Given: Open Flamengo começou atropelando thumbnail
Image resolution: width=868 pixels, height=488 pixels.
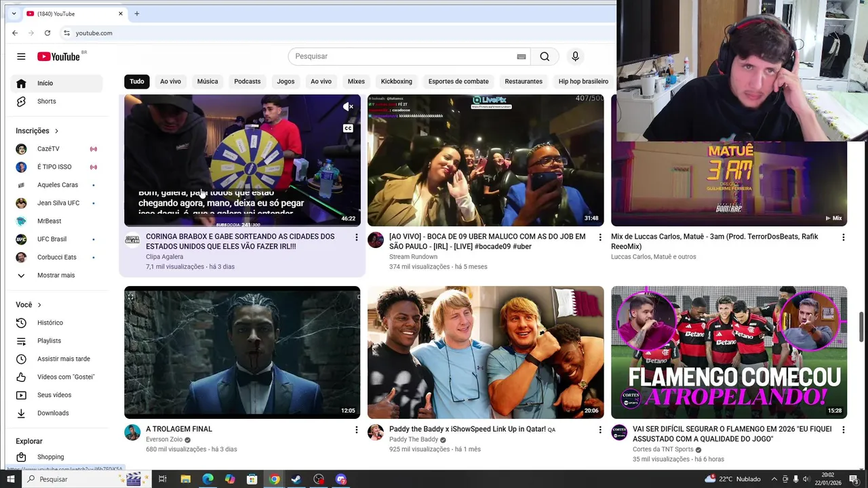Looking at the screenshot, I should tap(729, 352).
